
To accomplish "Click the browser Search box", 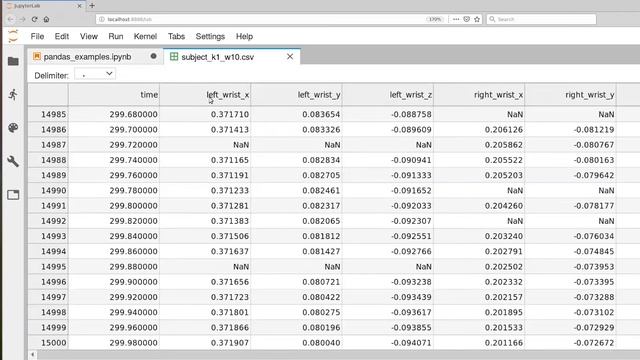I will (541, 19).
